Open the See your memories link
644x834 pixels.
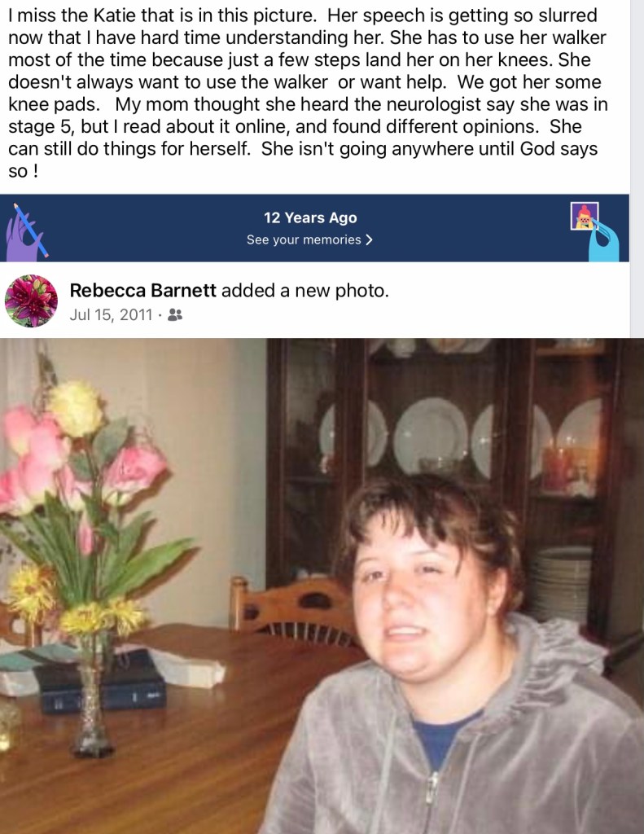[x=309, y=240]
